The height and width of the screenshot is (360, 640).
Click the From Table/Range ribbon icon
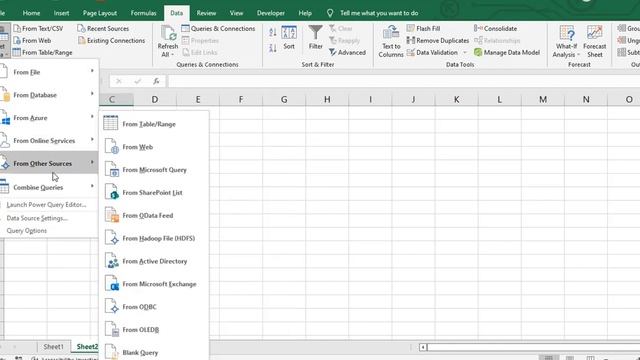tap(17, 52)
